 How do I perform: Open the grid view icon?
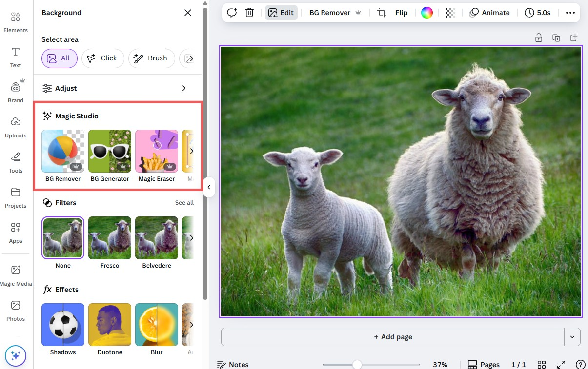(x=542, y=365)
